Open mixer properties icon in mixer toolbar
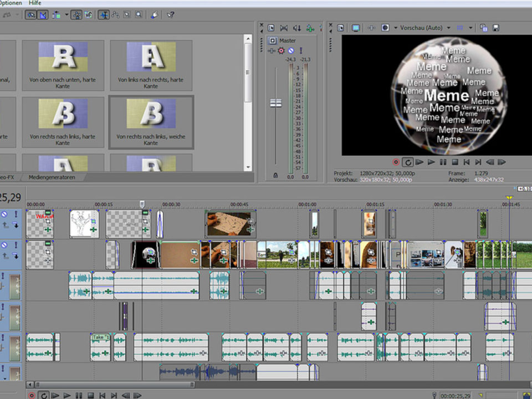 [271, 28]
